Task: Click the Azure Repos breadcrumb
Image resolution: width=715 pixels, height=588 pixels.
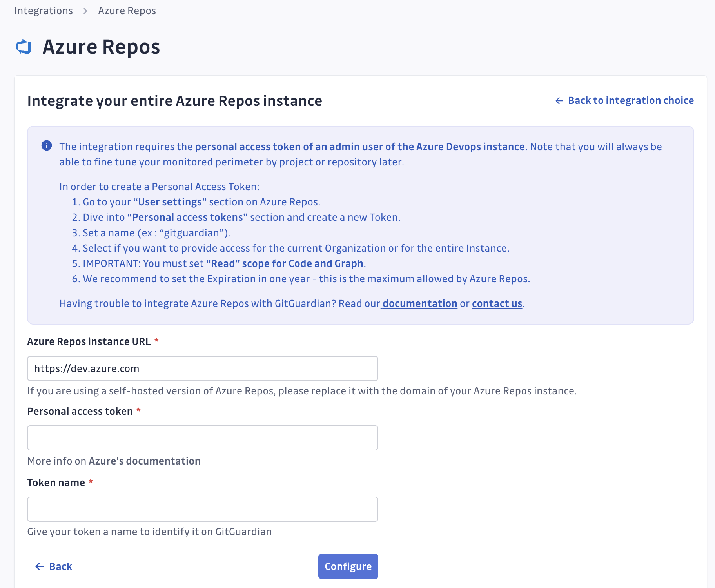Action: (127, 11)
